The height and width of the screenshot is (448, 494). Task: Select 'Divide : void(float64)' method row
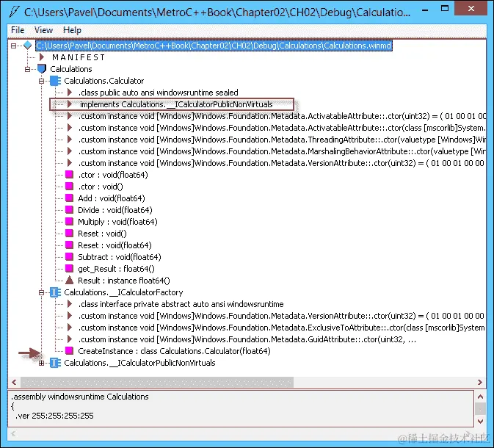click(115, 210)
